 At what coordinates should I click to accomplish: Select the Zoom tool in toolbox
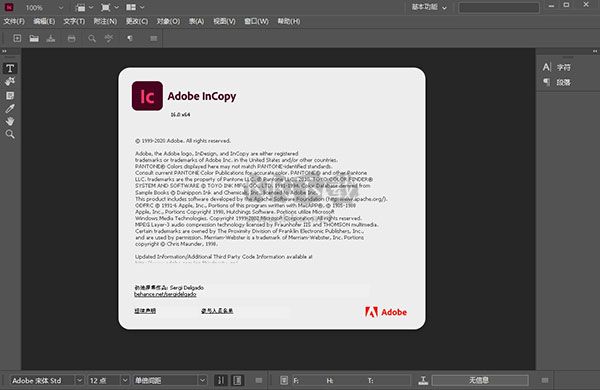(x=10, y=134)
